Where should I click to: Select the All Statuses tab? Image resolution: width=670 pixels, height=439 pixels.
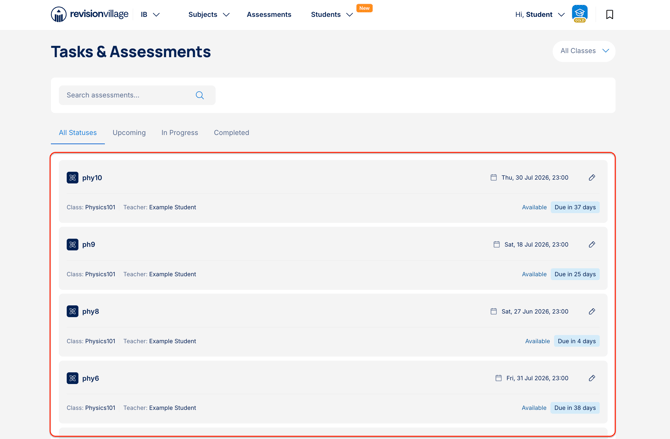78,133
